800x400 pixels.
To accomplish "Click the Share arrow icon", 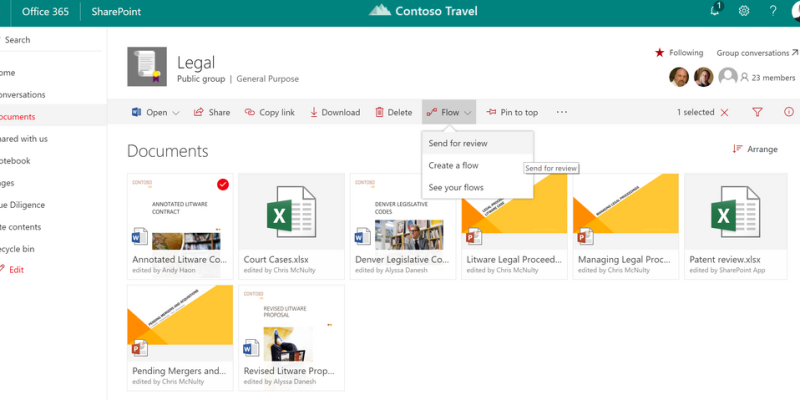I will pyautogui.click(x=198, y=112).
